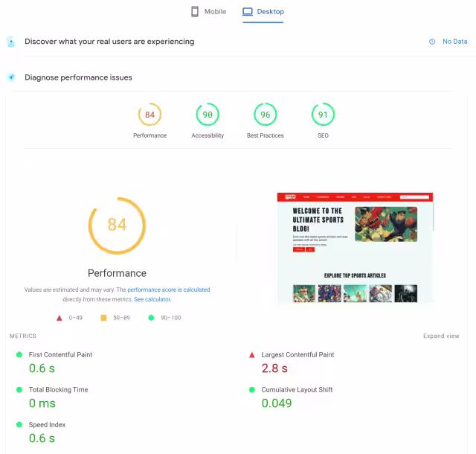
Task: Click the large 84 performance gauge
Action: pos(117,226)
